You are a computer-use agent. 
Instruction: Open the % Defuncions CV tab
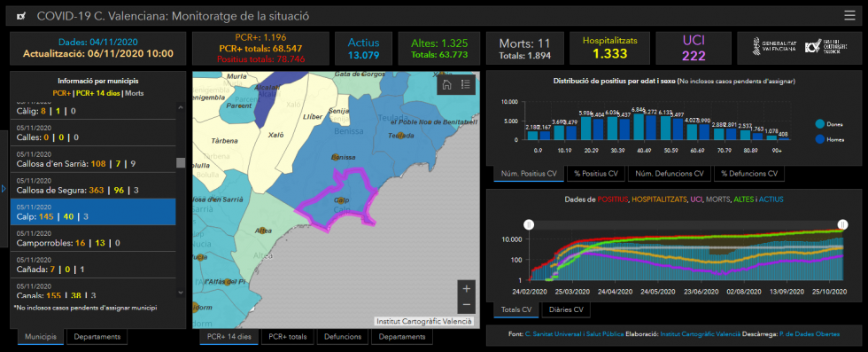coord(749,174)
